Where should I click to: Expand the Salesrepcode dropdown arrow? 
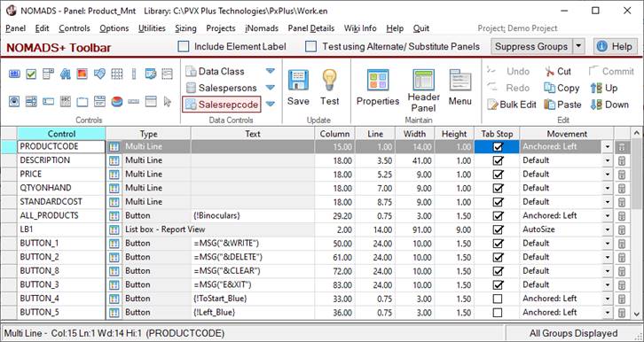click(270, 105)
